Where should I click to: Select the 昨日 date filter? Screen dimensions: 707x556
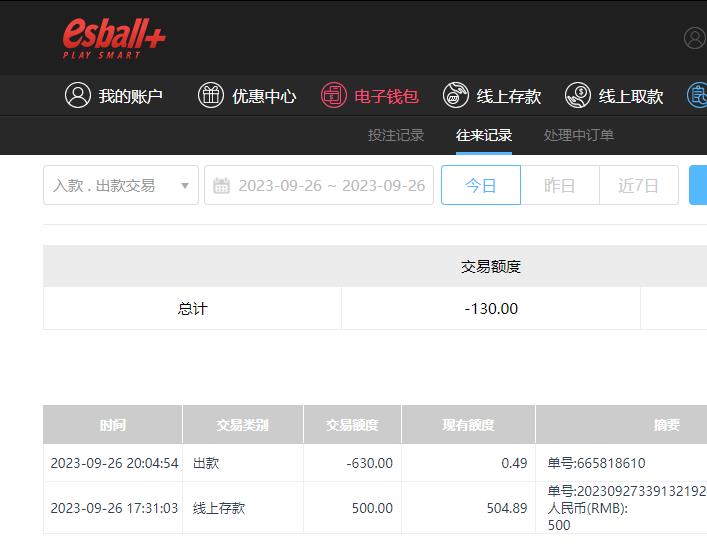click(x=560, y=185)
